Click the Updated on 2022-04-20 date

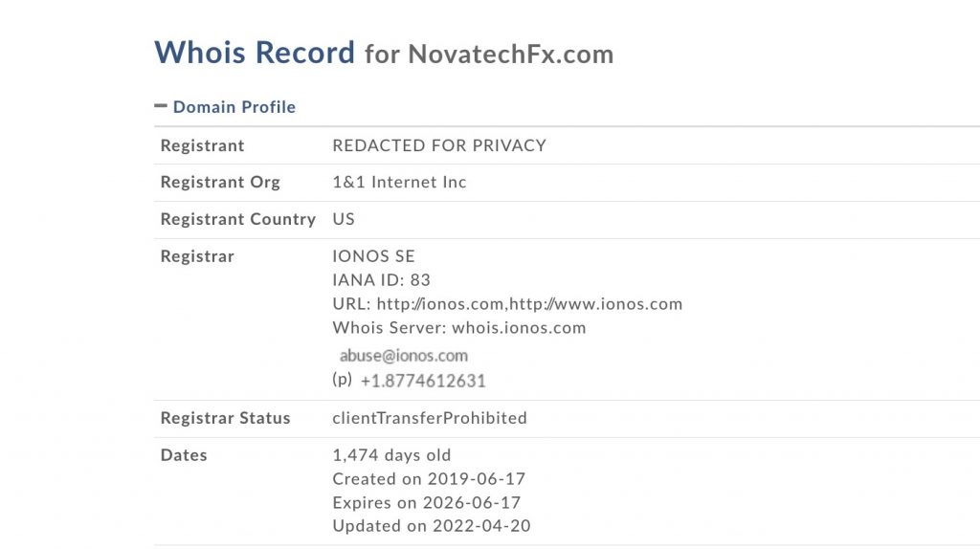[431, 526]
